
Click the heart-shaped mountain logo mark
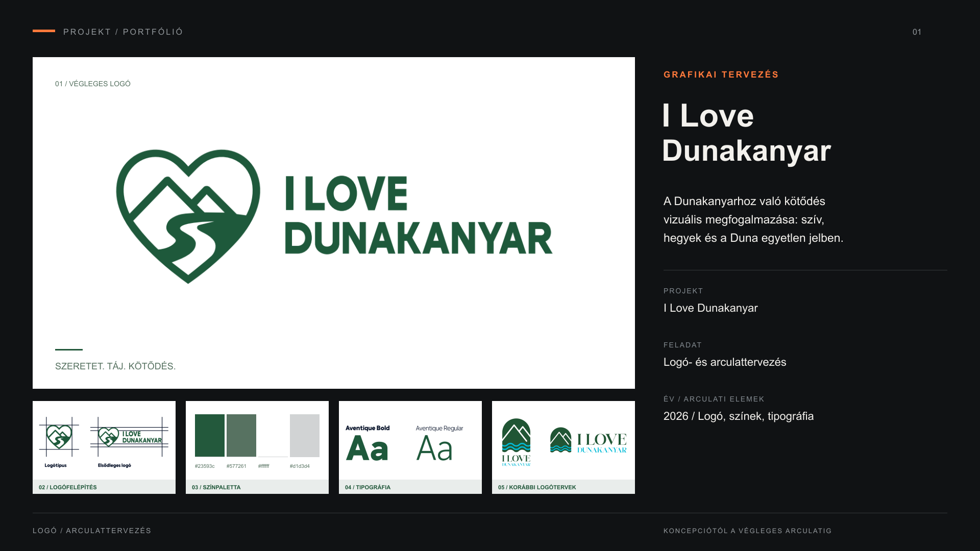188,216
